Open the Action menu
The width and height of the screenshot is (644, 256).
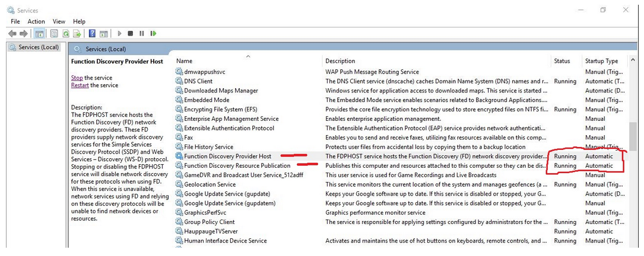[36, 21]
